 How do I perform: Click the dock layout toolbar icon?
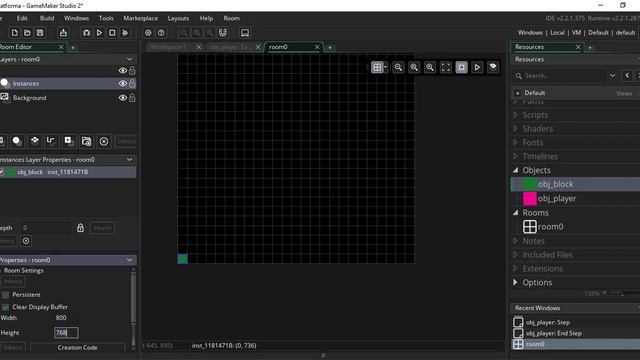click(x=223, y=33)
